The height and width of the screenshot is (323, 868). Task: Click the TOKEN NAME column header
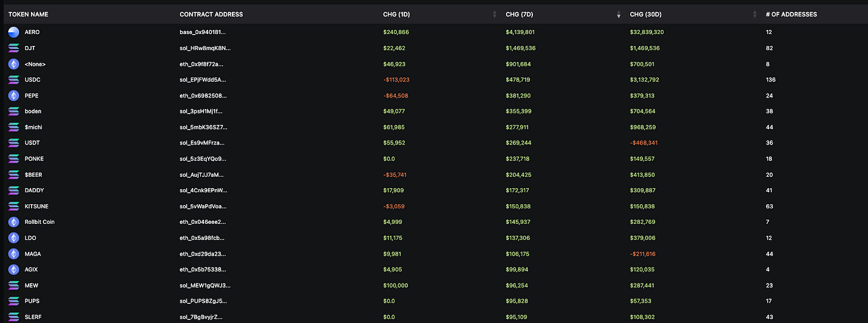tap(28, 14)
